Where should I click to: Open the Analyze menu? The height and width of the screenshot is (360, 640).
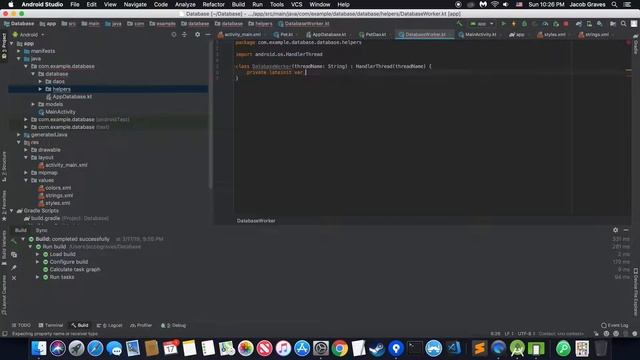(x=185, y=4)
